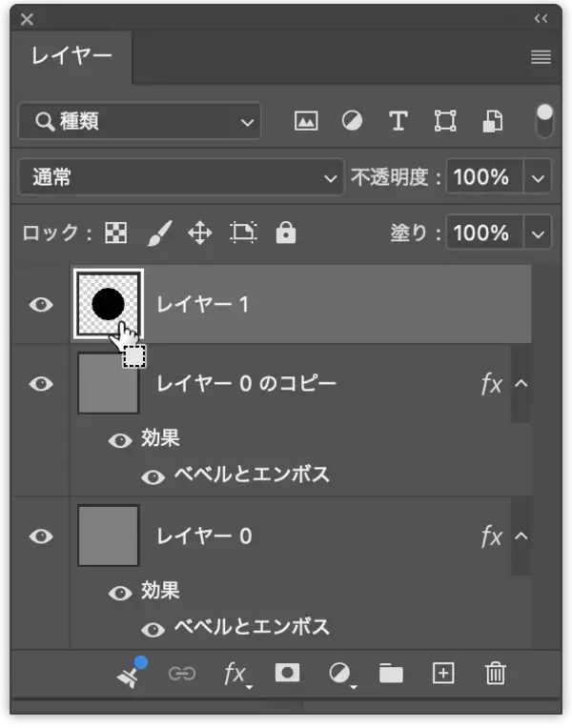Click ベベルとエンボス under レイヤー 0
Viewport: 572px width, 728px height.
(x=252, y=627)
